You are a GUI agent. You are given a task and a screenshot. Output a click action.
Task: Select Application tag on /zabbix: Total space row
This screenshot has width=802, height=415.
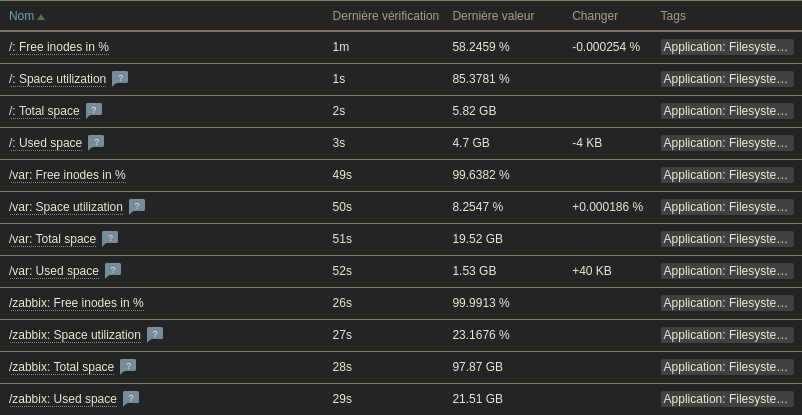[727, 367]
